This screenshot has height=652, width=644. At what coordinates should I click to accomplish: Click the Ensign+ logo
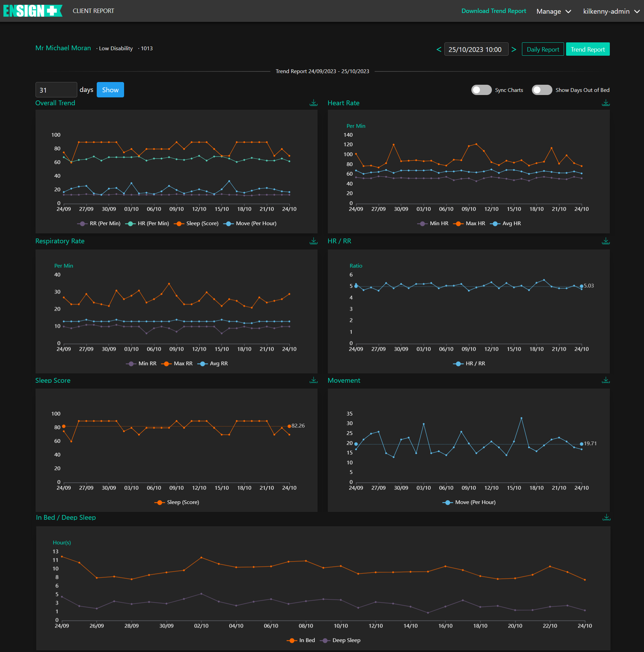tap(33, 11)
